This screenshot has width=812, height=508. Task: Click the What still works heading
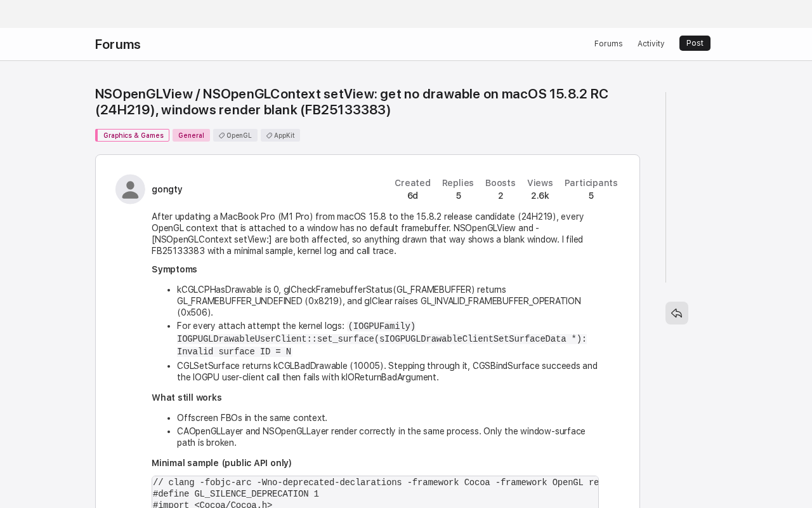click(x=187, y=398)
